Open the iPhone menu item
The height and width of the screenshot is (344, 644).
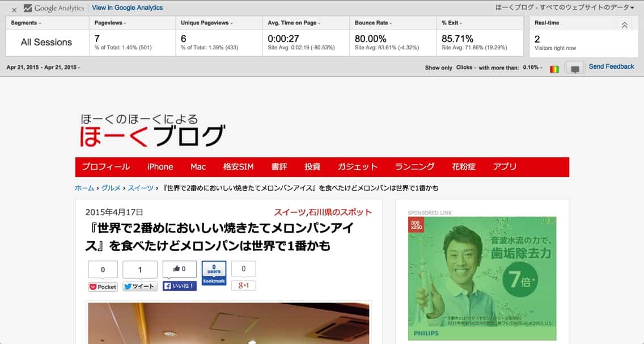tap(160, 167)
